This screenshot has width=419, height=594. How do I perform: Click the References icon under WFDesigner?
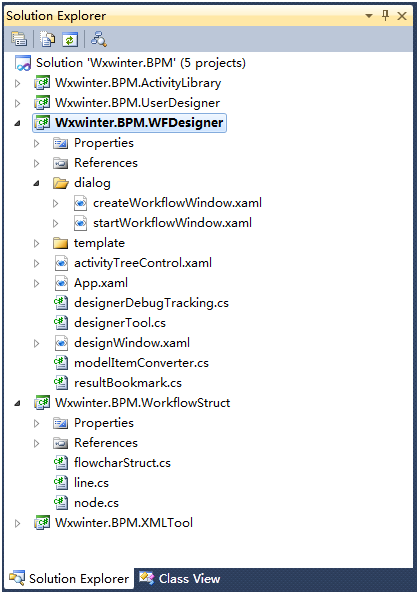point(61,163)
